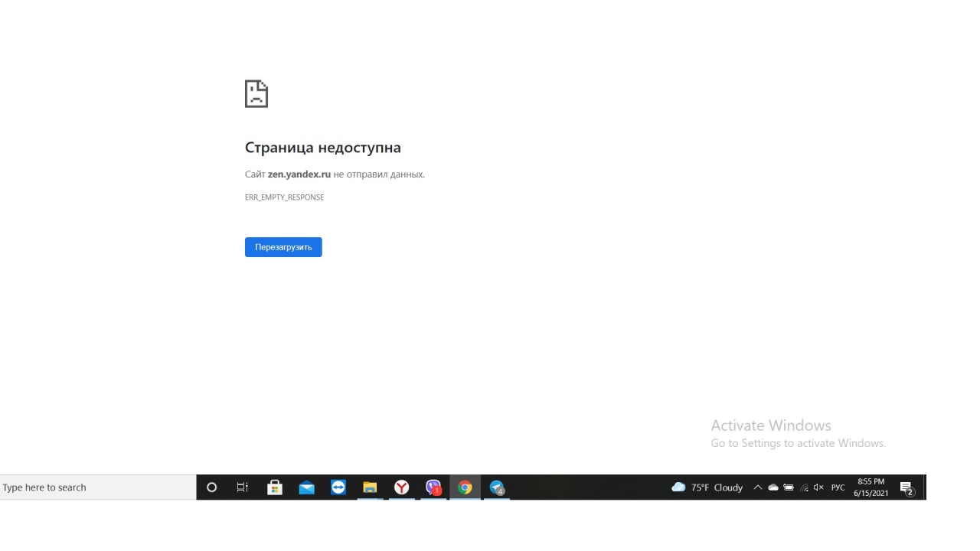
Task: Click the battery status tray icon
Action: click(x=789, y=487)
